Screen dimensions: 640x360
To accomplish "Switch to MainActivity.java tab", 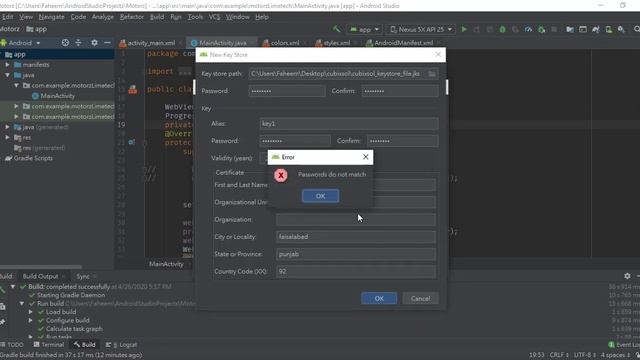I will (223, 43).
